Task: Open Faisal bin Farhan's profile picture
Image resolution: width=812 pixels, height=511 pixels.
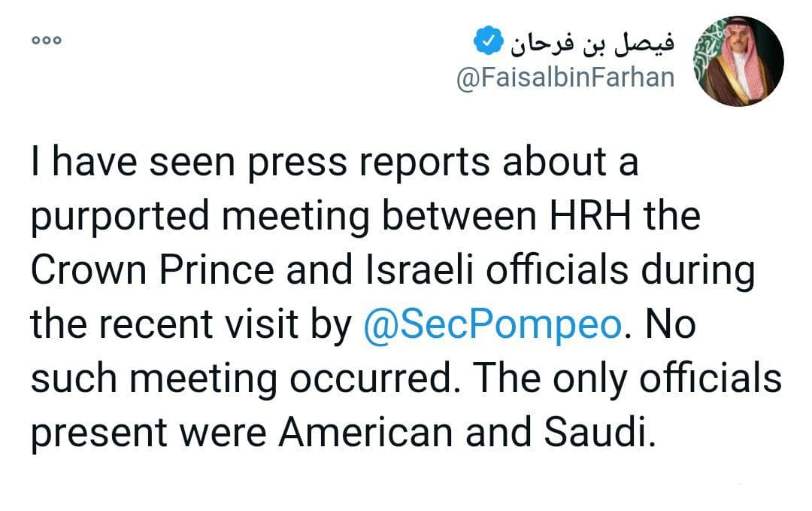Action: point(738,61)
